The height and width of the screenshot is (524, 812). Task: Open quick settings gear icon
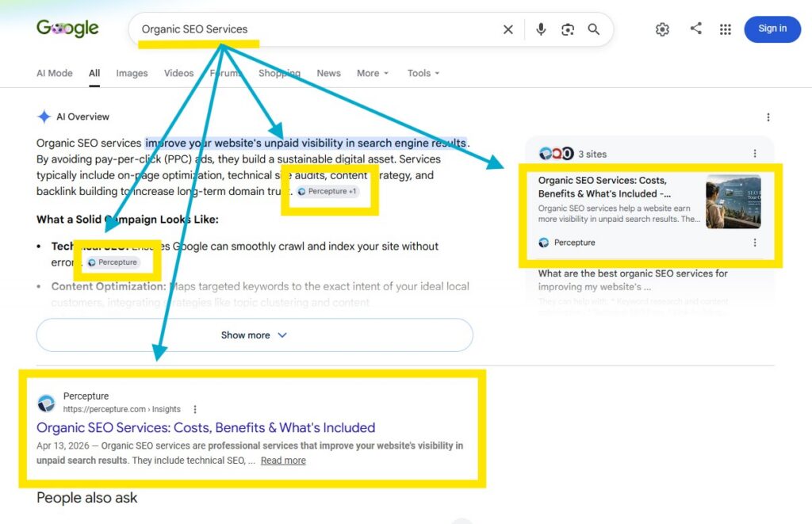(662, 29)
